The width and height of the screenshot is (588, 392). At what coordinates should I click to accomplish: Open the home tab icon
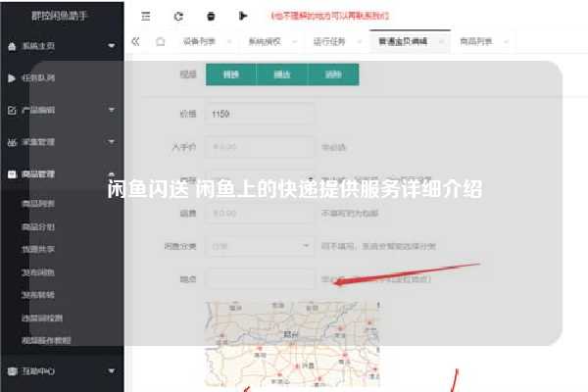point(161,41)
